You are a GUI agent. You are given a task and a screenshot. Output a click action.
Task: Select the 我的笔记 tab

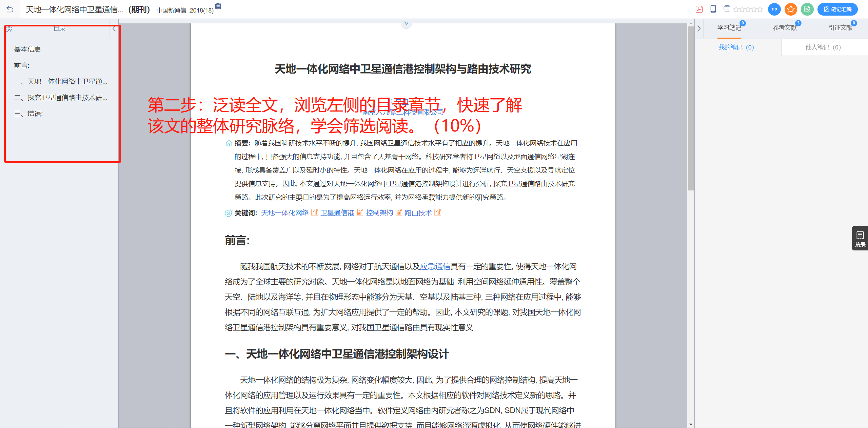coord(736,47)
